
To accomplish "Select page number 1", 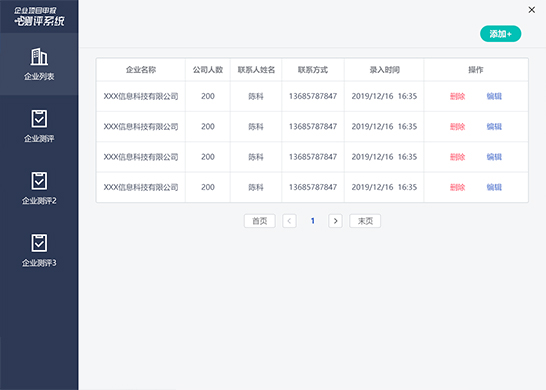I will 313,221.
